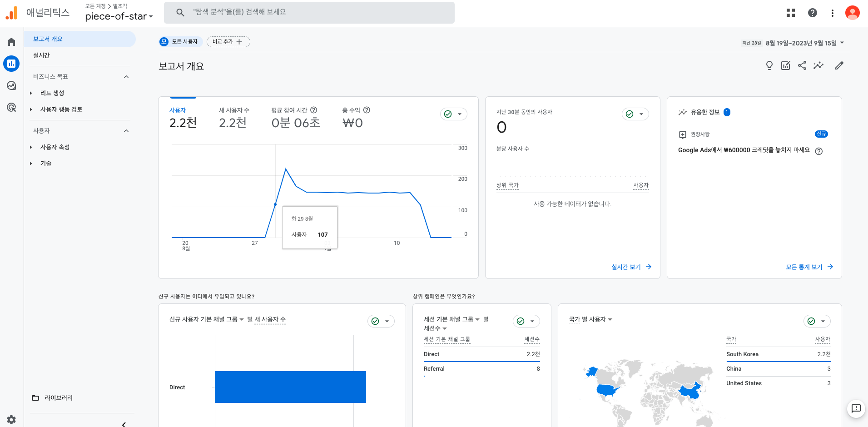Collapse 비즈니스 목표 section
The width and height of the screenshot is (868, 427).
pyautogui.click(x=126, y=77)
